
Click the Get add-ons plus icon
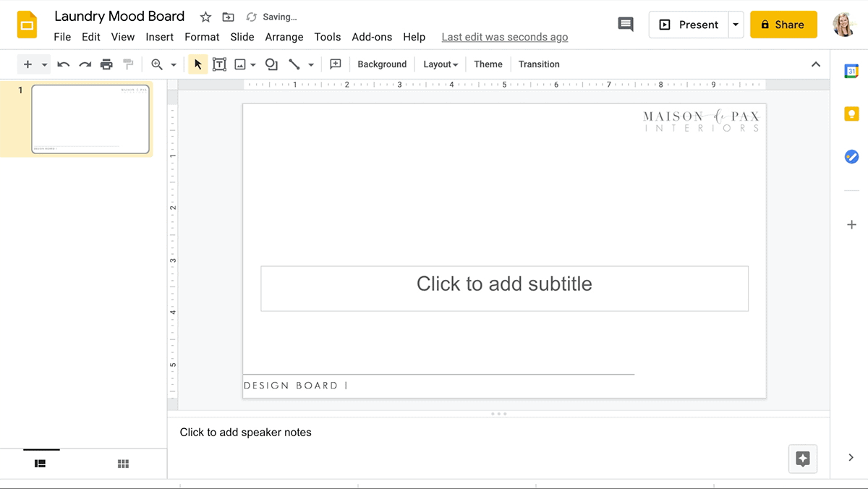851,225
